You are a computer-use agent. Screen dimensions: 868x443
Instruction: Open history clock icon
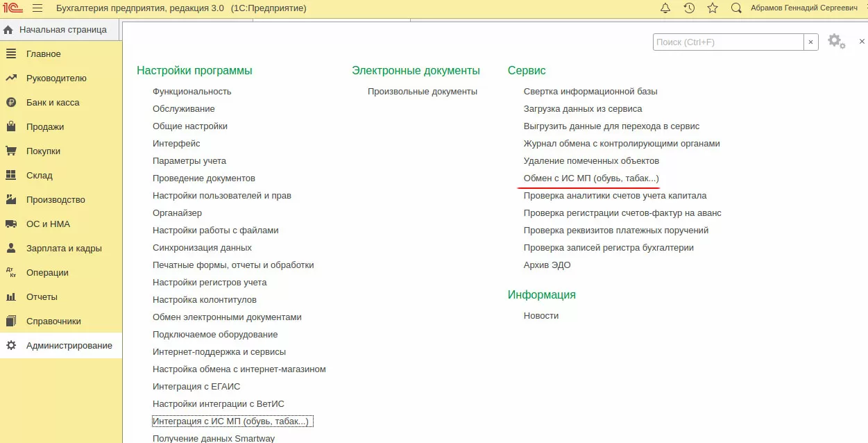[x=689, y=8]
